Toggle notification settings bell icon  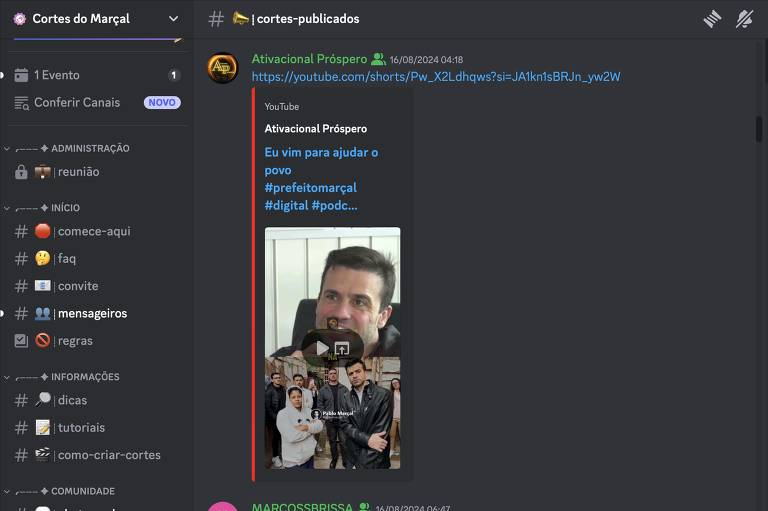(744, 19)
